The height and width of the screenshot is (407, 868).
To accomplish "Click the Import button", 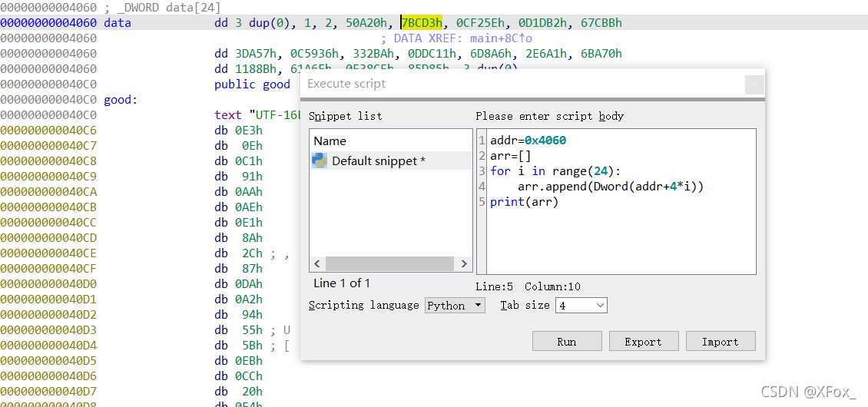I will point(721,341).
